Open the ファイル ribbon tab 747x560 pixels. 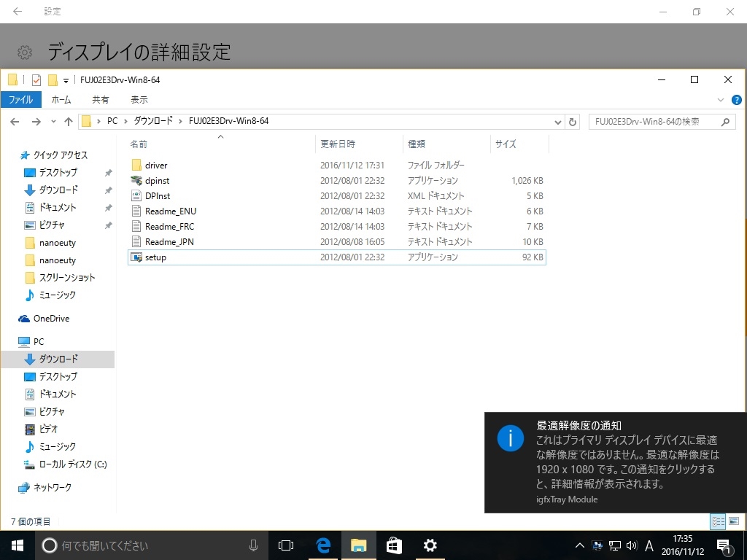[x=21, y=99]
